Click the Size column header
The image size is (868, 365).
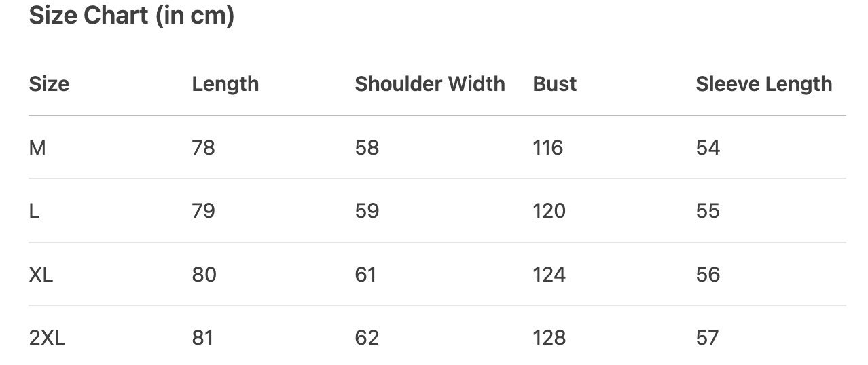click(49, 84)
